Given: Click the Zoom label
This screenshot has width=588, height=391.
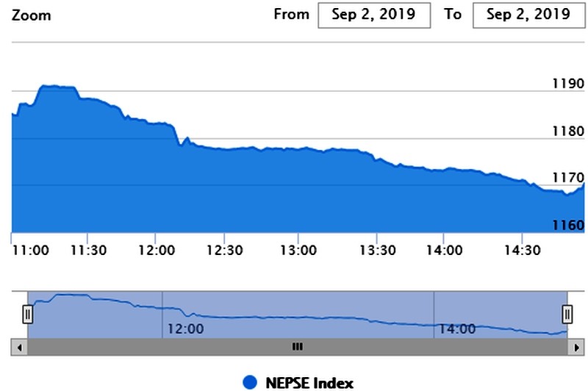Looking at the screenshot, I should (x=32, y=15).
